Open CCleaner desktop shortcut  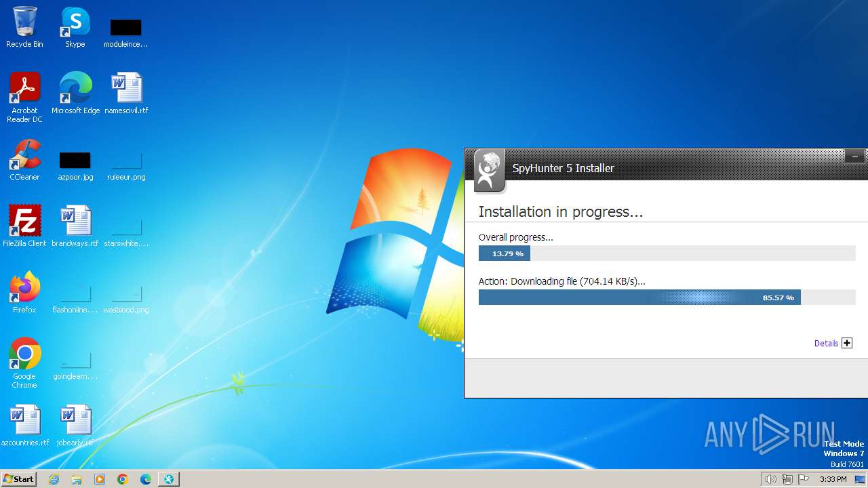(x=24, y=159)
